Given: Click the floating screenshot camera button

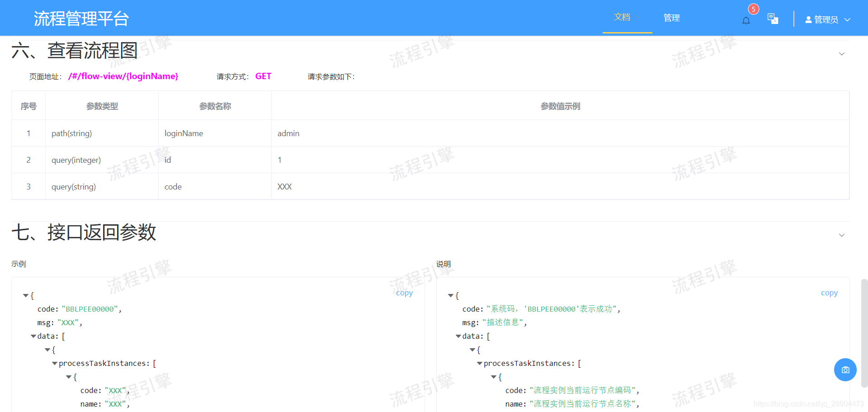Looking at the screenshot, I should 845,369.
